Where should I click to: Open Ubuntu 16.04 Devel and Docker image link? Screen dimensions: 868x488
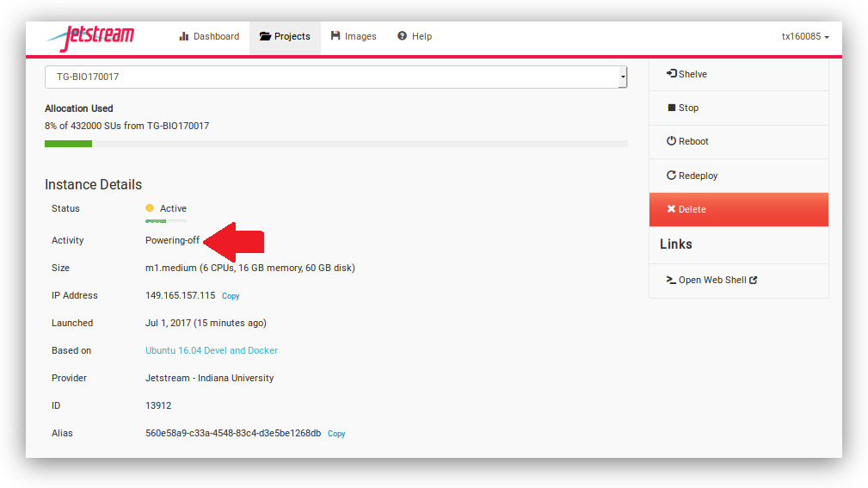pos(212,350)
